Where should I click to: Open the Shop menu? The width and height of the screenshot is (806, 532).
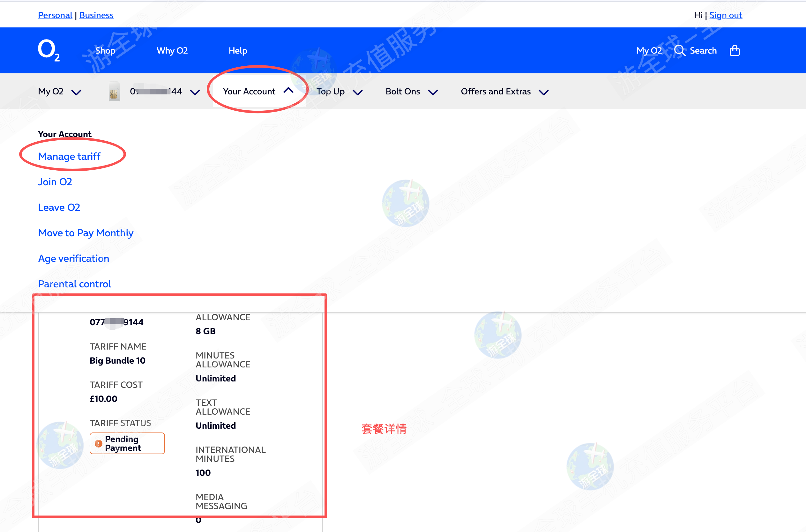pyautogui.click(x=105, y=51)
